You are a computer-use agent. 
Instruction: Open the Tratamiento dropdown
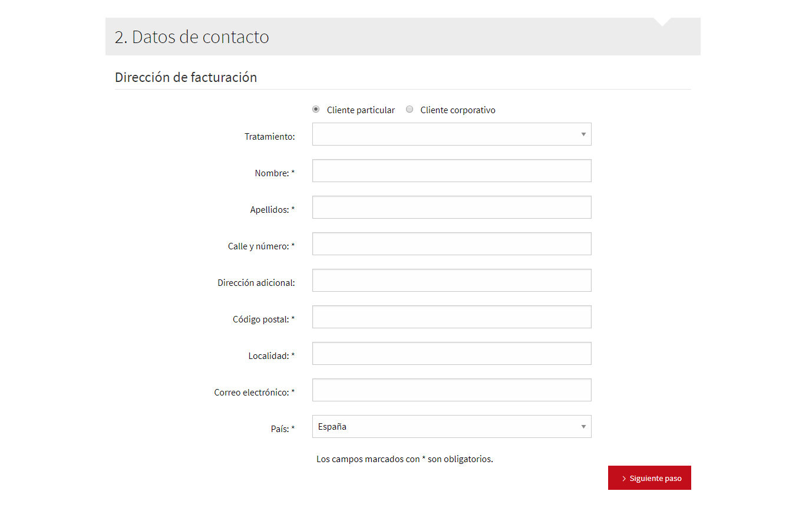click(x=451, y=134)
